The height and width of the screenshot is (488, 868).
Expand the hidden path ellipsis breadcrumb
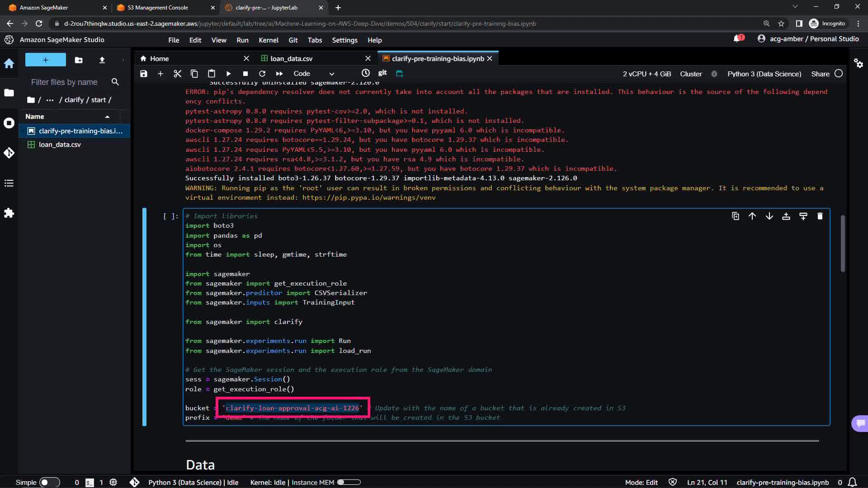click(50, 100)
